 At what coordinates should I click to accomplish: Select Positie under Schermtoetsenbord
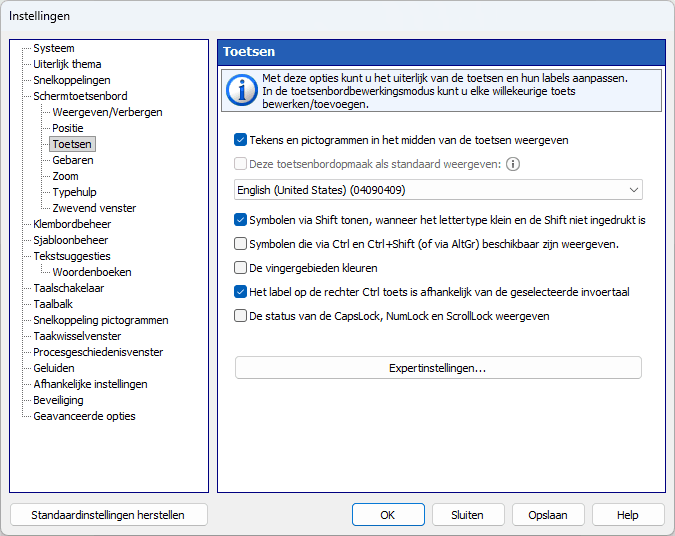(x=68, y=128)
